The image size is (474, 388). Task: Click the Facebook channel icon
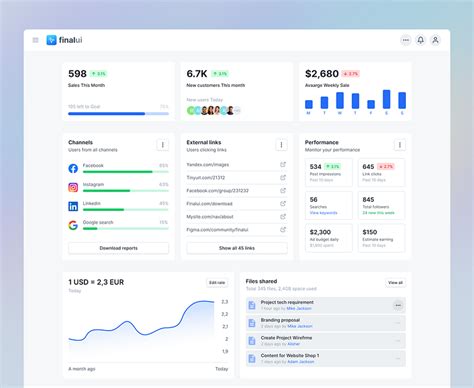(x=73, y=168)
